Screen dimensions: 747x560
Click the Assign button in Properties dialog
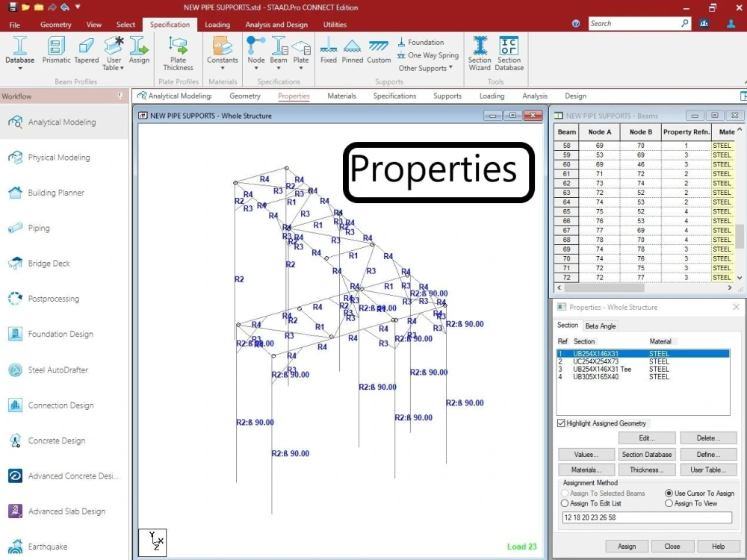pos(627,547)
